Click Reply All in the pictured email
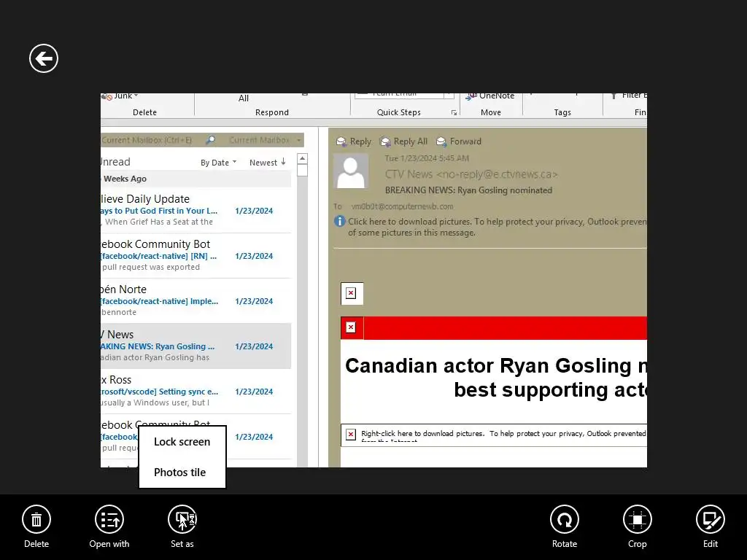The width and height of the screenshot is (747, 560). [x=403, y=141]
